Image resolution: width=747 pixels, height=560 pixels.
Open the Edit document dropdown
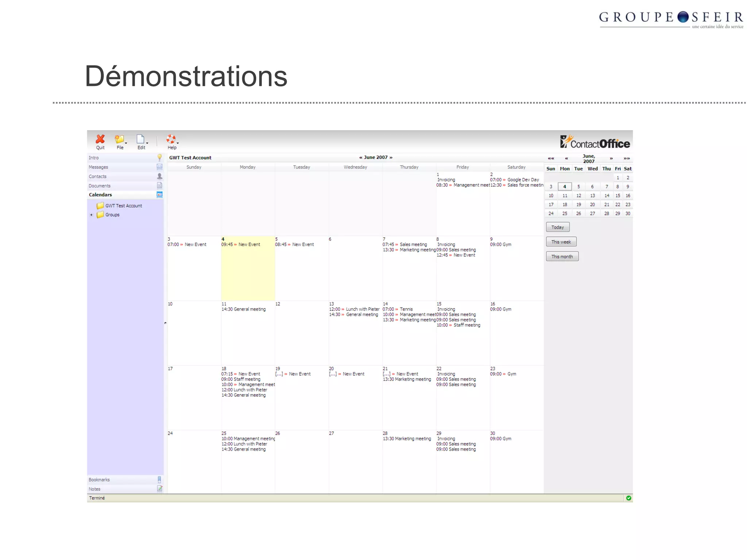[141, 139]
